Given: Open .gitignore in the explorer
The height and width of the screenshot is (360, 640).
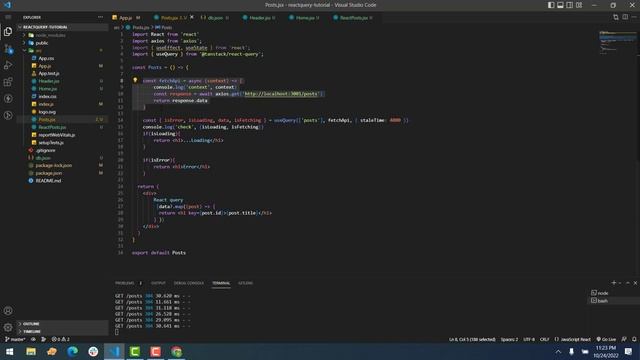Looking at the screenshot, I should pos(63,150).
